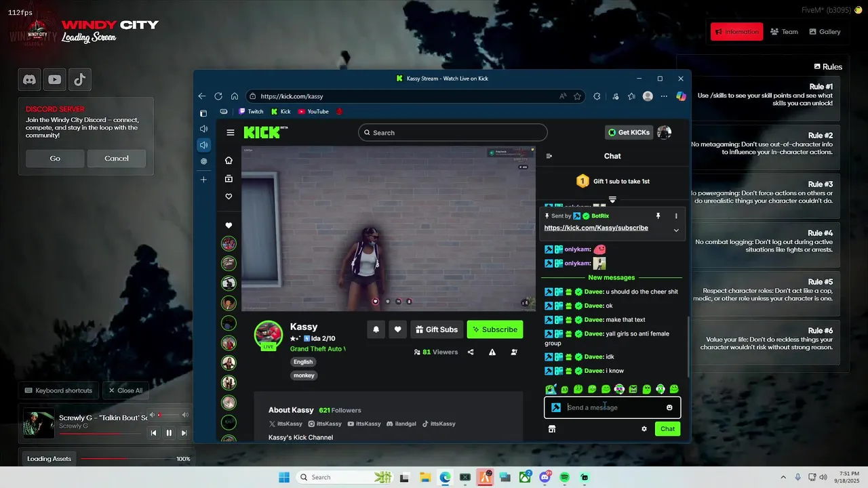Switch to the Gallery tab
This screenshot has width=868, height=488.
[x=825, y=32]
